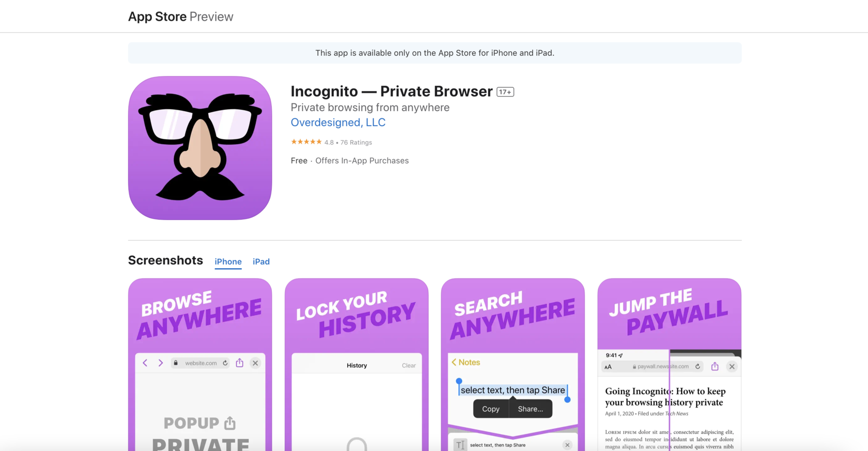
Task: Click share icon in website.com toolbar
Action: tap(240, 363)
